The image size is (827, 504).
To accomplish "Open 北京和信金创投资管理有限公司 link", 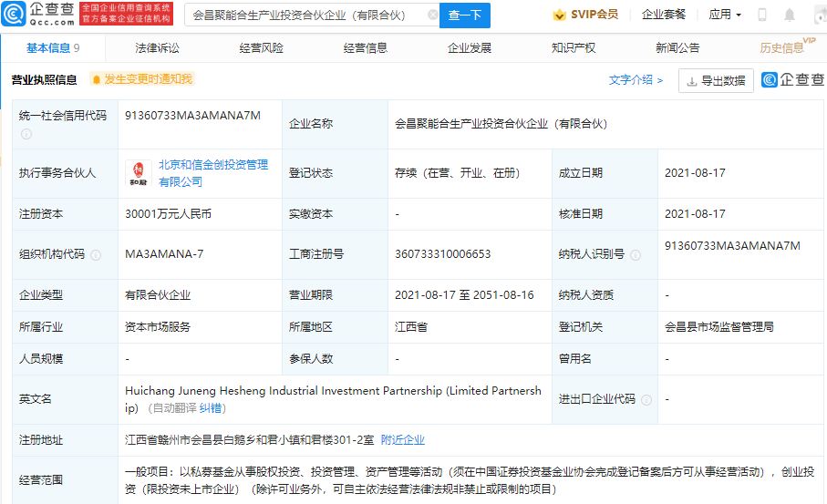I will [213, 173].
